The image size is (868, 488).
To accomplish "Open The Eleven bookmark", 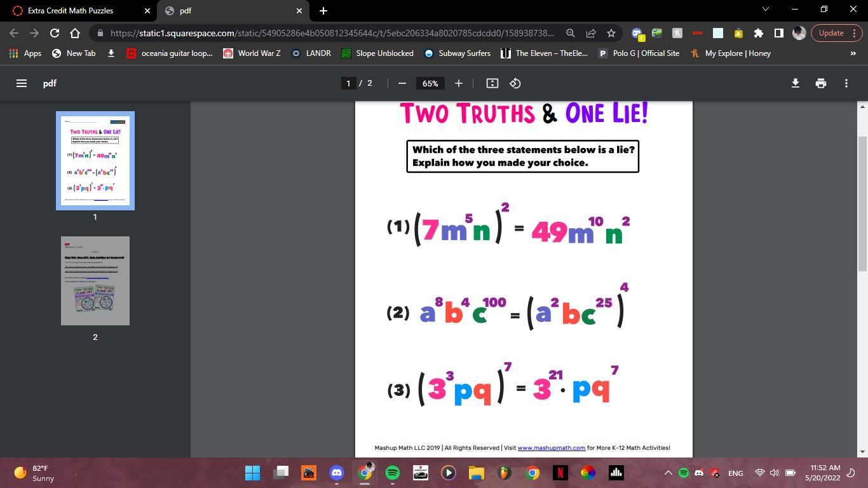I will click(544, 53).
